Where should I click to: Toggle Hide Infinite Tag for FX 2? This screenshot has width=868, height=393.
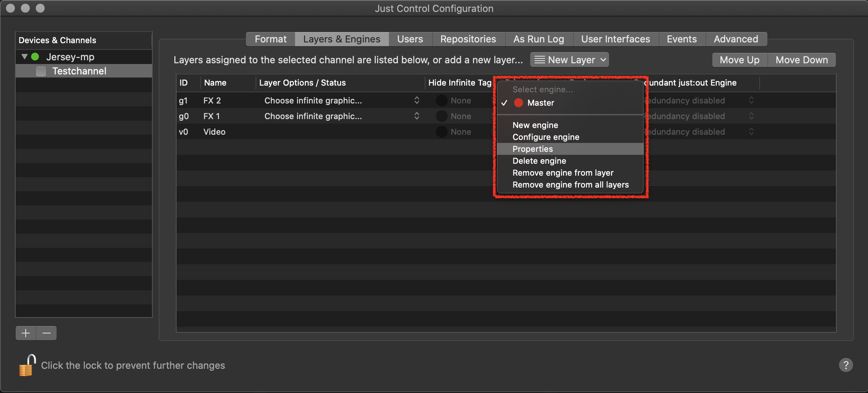point(441,100)
